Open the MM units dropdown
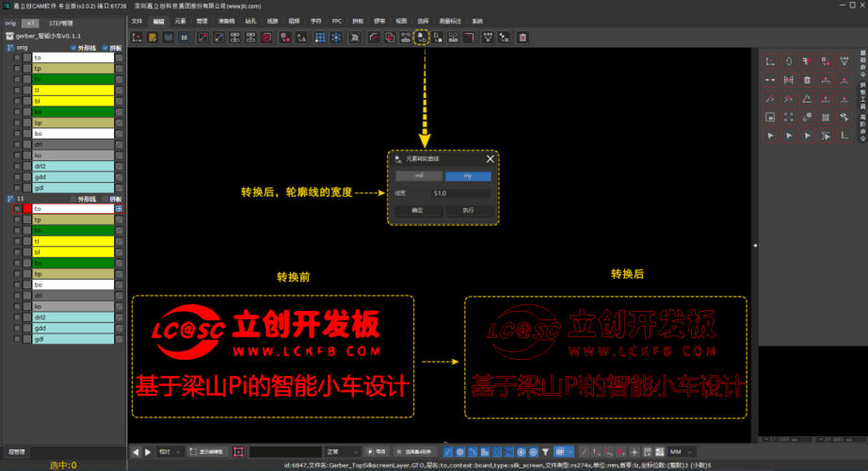868x471 pixels. tap(682, 451)
